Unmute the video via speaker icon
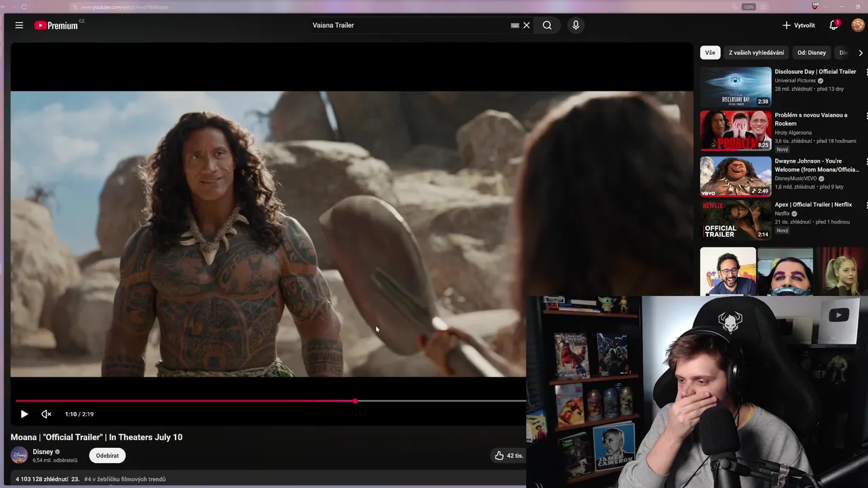This screenshot has width=868, height=488. 46,414
